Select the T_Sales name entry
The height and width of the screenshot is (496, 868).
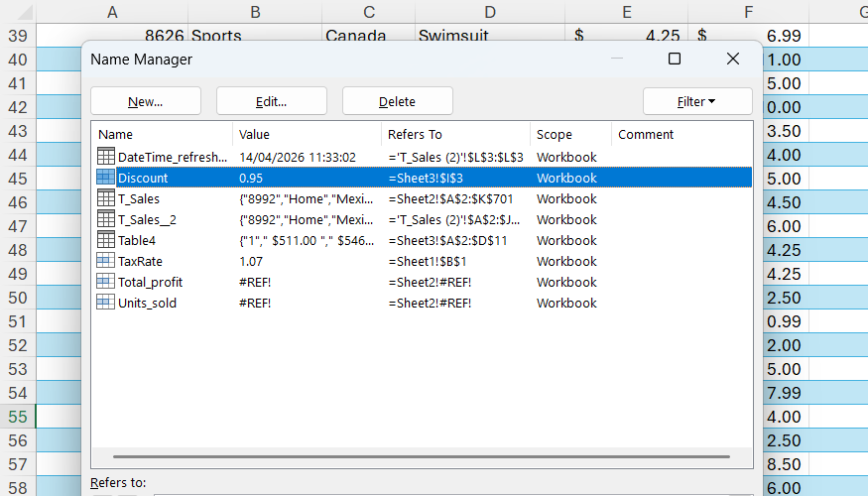422,198
